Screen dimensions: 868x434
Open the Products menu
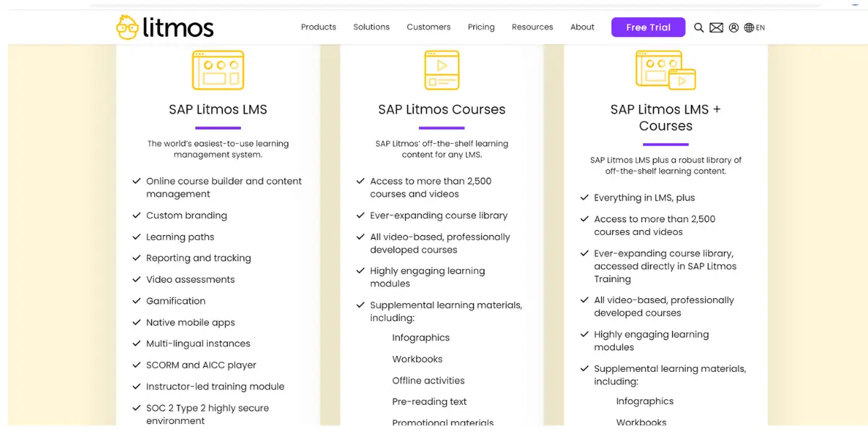[318, 27]
